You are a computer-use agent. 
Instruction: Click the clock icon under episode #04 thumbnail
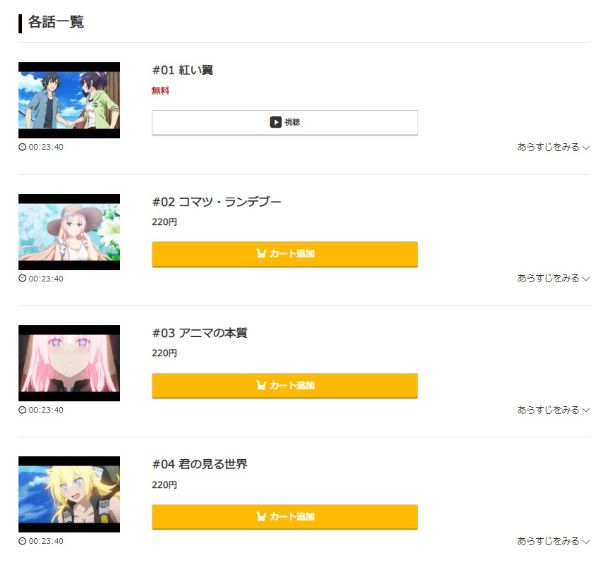[x=22, y=541]
